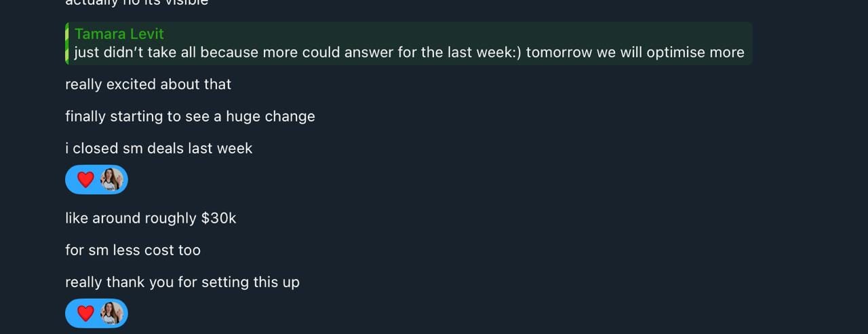The image size is (868, 334).
Task: Select the "for sm less cost too" message
Action: pyautogui.click(x=133, y=250)
